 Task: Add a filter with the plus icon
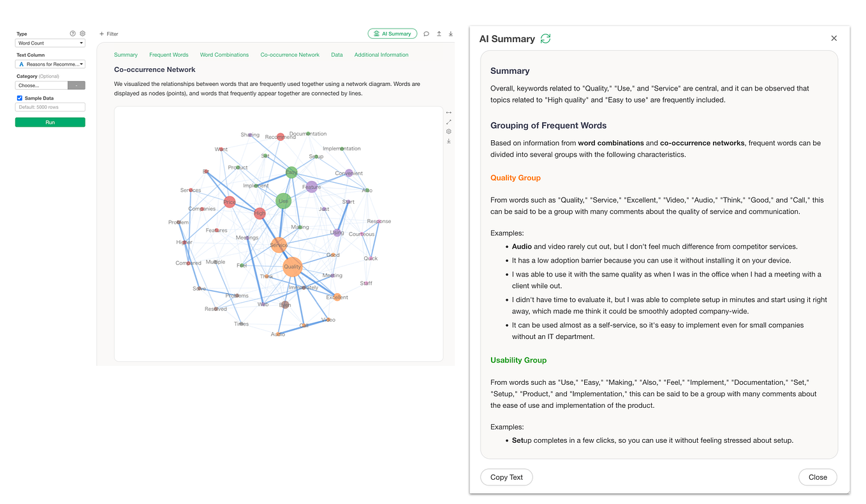pyautogui.click(x=101, y=33)
